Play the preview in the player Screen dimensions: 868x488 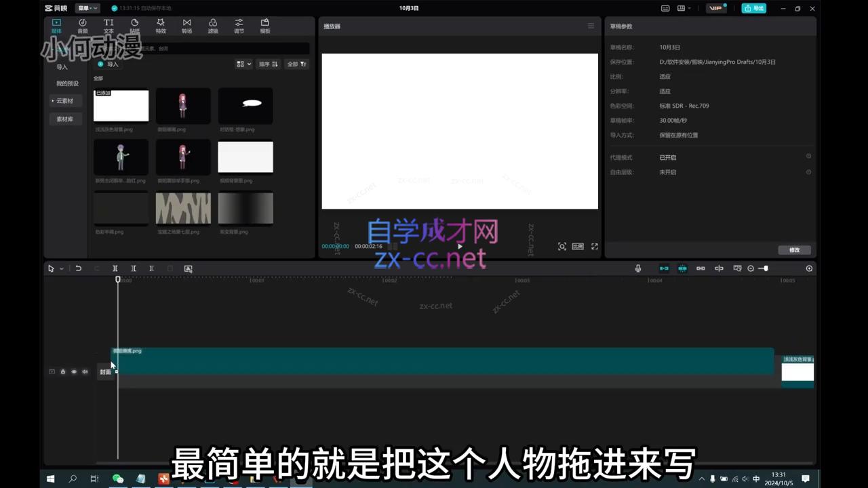(460, 247)
